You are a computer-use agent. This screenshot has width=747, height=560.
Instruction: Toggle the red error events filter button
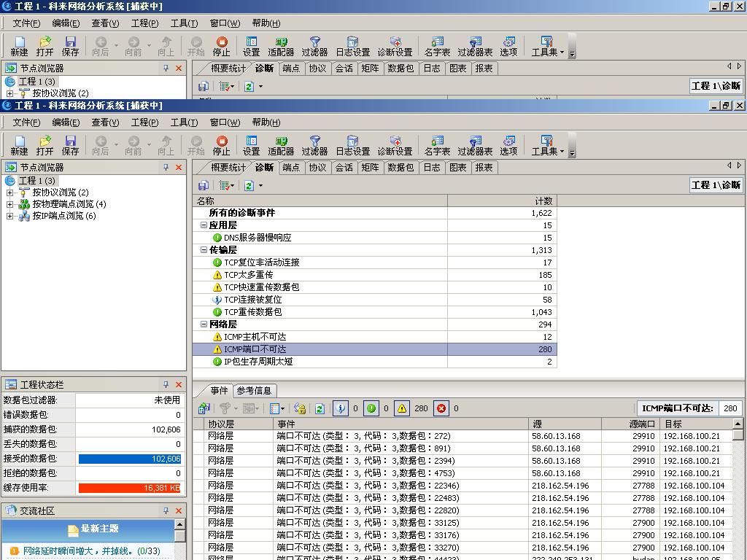tap(441, 408)
